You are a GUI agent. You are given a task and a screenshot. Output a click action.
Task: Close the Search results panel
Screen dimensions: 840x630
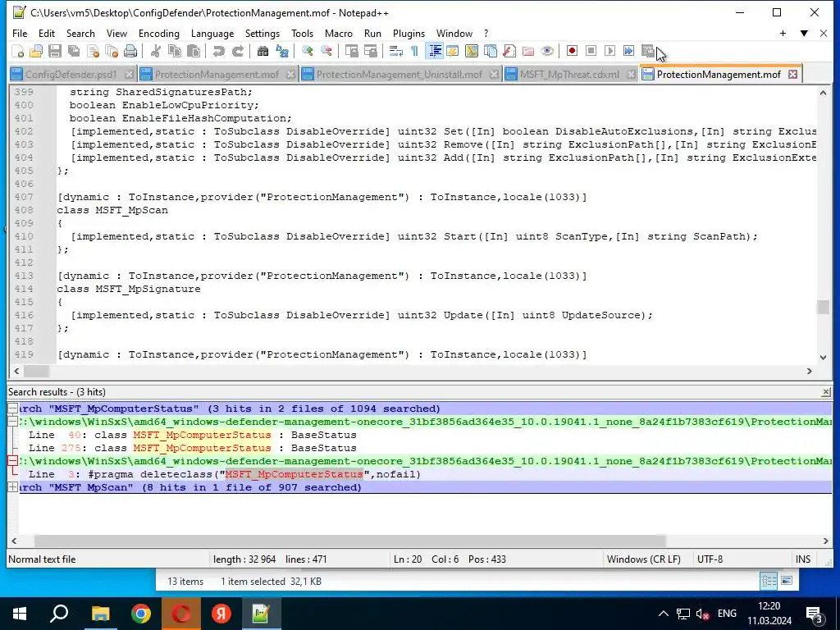(826, 392)
